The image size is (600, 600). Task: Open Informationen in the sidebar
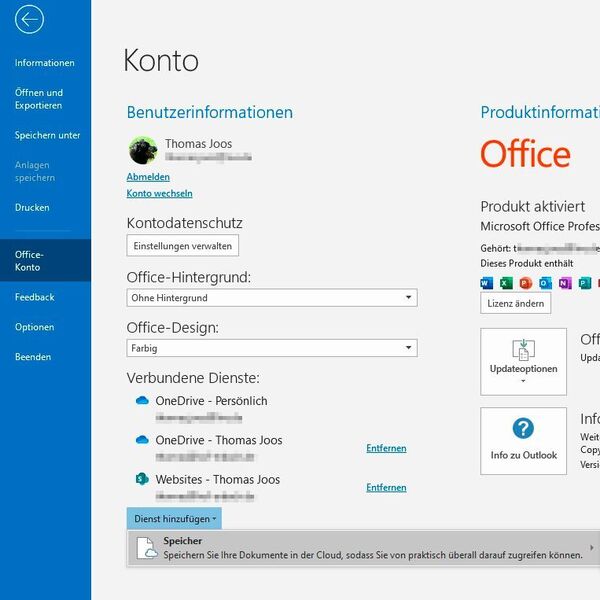point(45,63)
